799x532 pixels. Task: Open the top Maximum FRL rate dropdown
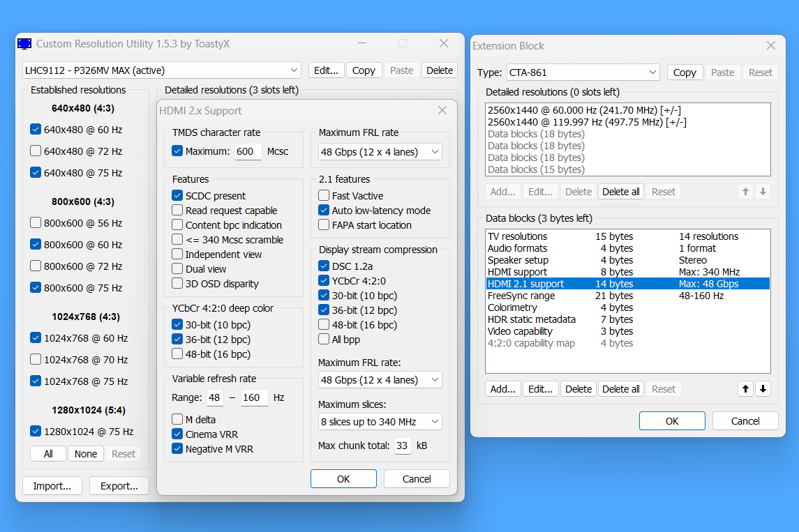click(x=380, y=152)
